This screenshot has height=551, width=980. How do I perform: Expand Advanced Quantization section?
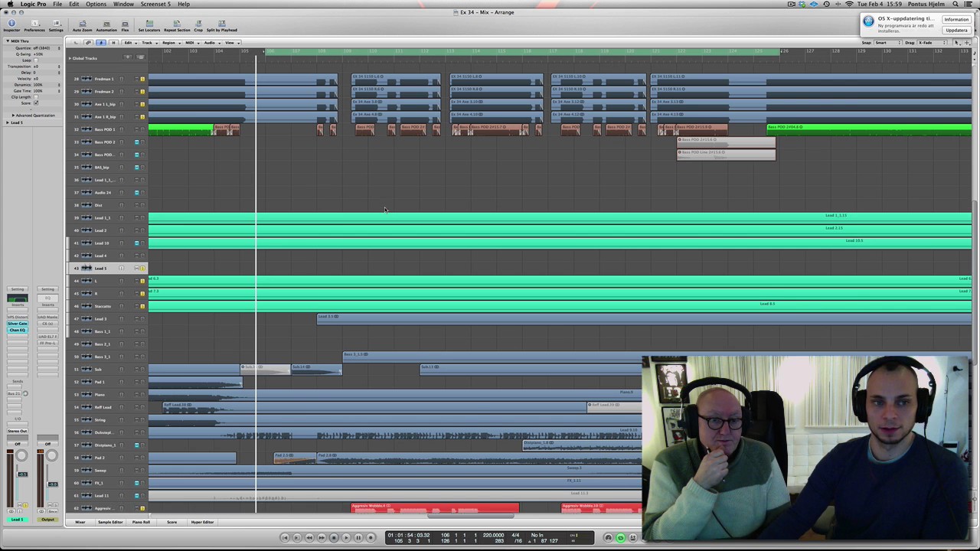click(x=13, y=116)
